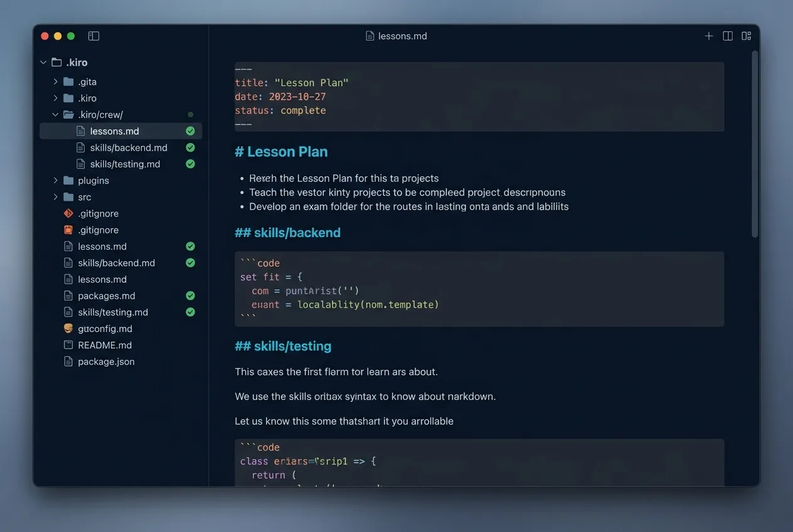The width and height of the screenshot is (793, 532).
Task: Click the split editor icon in title bar
Action: pyautogui.click(x=728, y=36)
